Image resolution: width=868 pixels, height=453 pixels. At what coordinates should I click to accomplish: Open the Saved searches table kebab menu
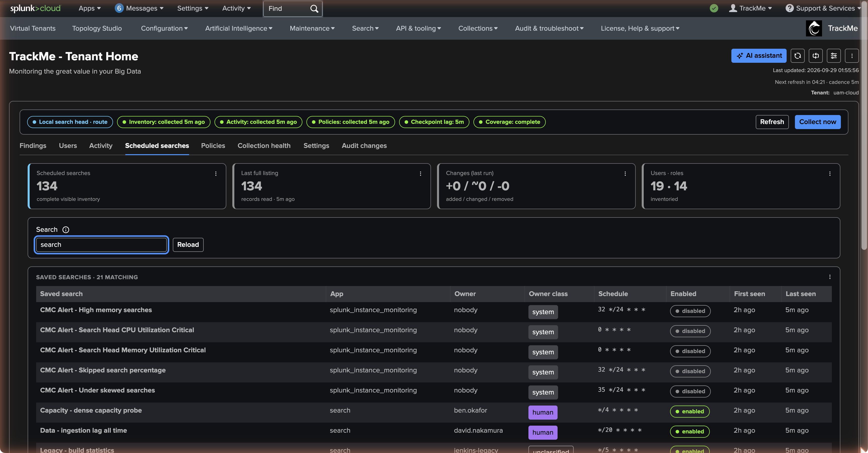click(x=830, y=277)
